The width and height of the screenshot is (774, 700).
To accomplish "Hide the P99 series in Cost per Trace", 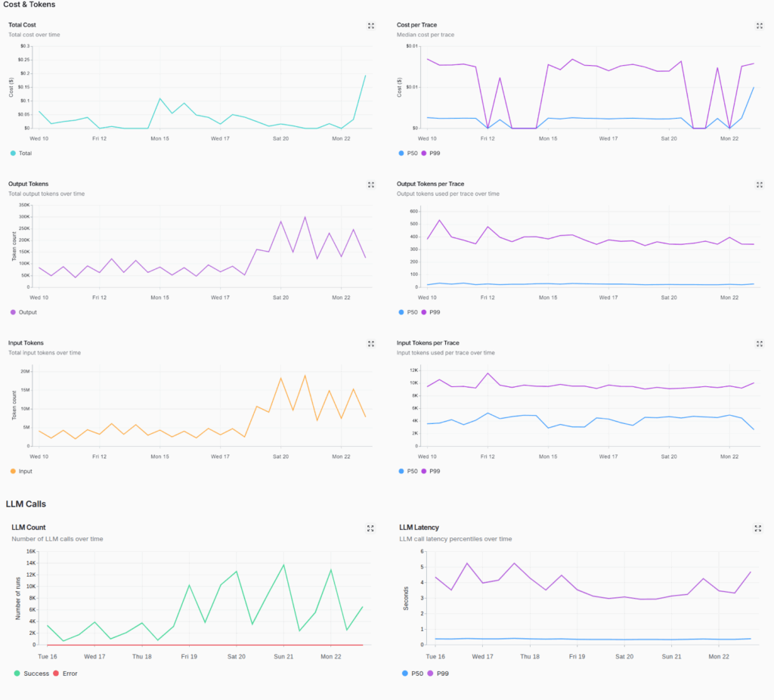I will click(x=434, y=153).
